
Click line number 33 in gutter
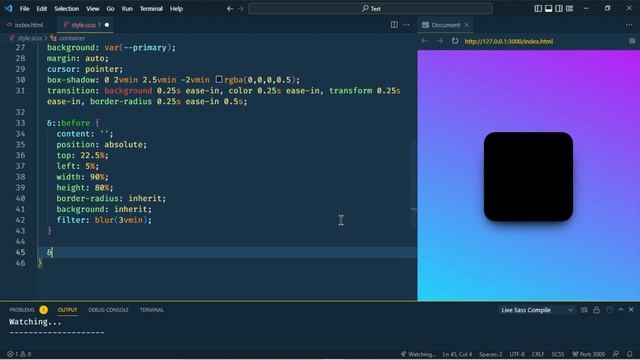[20, 123]
